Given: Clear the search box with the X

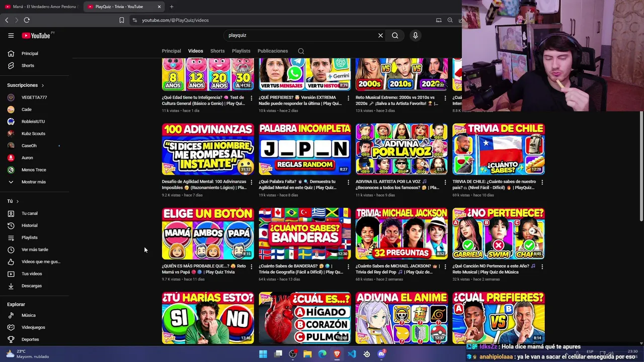Looking at the screenshot, I should tap(380, 36).
